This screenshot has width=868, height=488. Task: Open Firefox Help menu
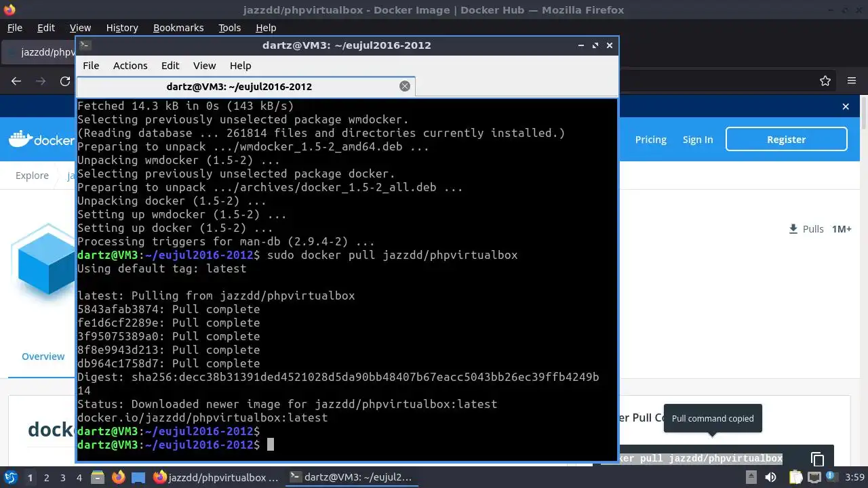tap(266, 28)
